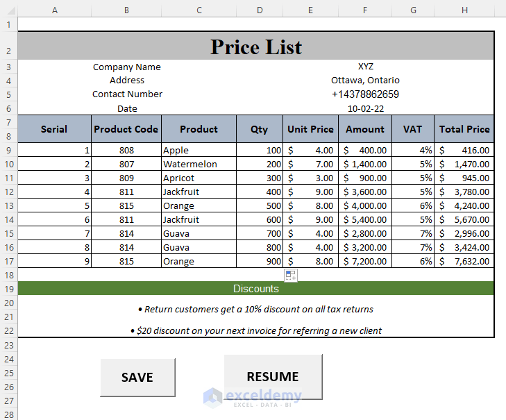Select Qty cell with 900
506x420 pixels.
coord(260,261)
